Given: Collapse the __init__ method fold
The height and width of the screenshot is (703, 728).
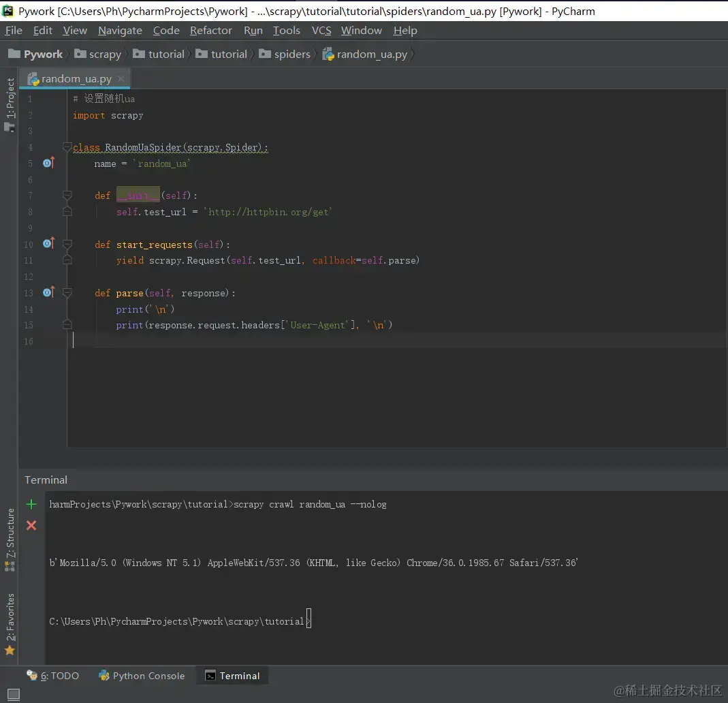Looking at the screenshot, I should pos(67,196).
